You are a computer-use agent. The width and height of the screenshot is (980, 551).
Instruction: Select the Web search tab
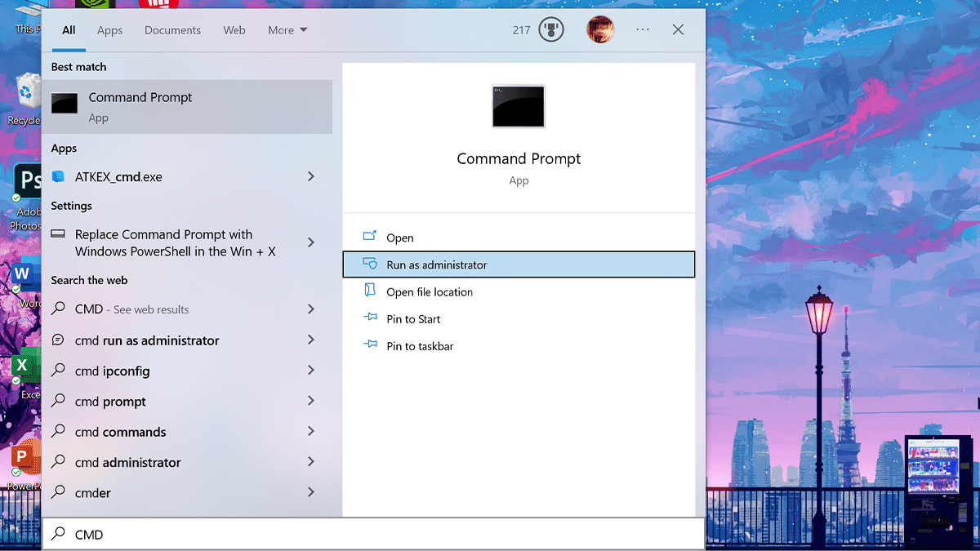coord(234,30)
